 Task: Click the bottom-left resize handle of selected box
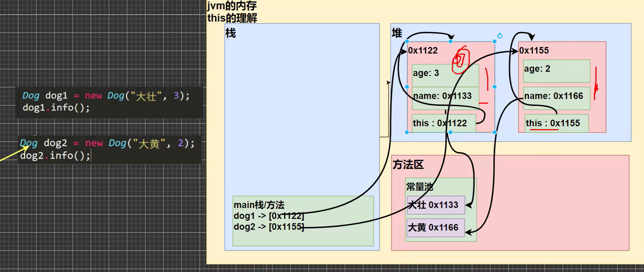point(407,132)
